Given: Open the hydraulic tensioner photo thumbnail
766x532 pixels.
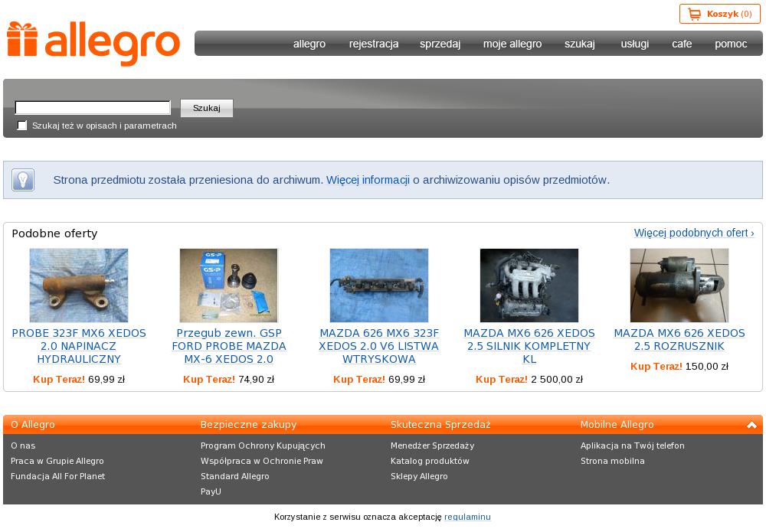Looking at the screenshot, I should click(79, 286).
